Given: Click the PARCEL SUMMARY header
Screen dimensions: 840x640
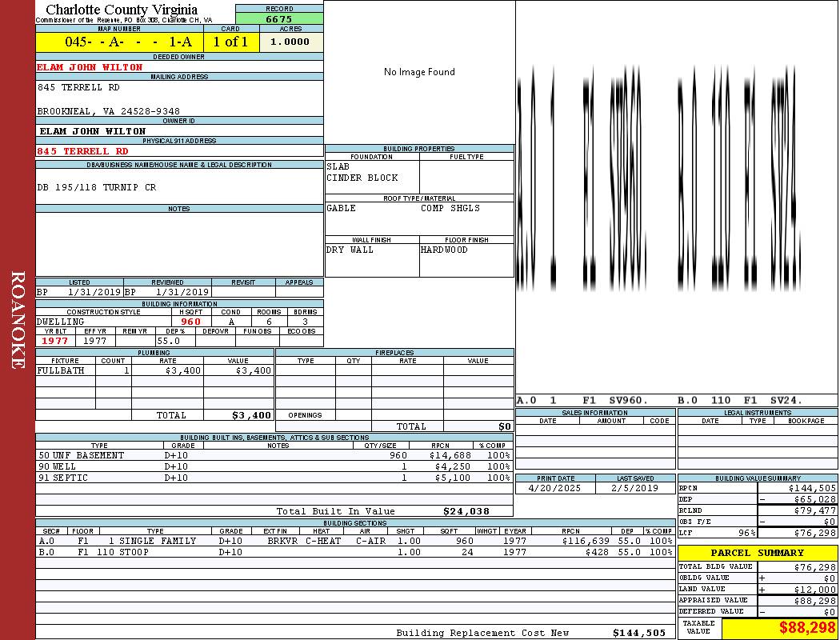Looking at the screenshot, I should tap(758, 553).
